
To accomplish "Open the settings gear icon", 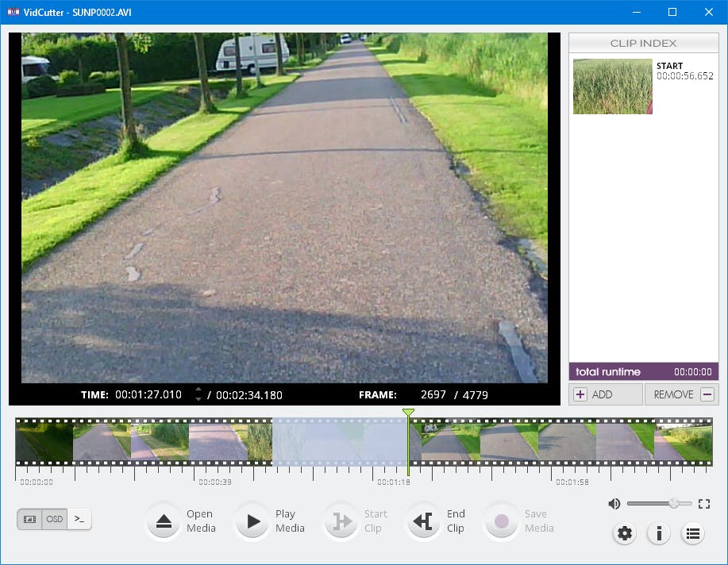I will click(624, 533).
